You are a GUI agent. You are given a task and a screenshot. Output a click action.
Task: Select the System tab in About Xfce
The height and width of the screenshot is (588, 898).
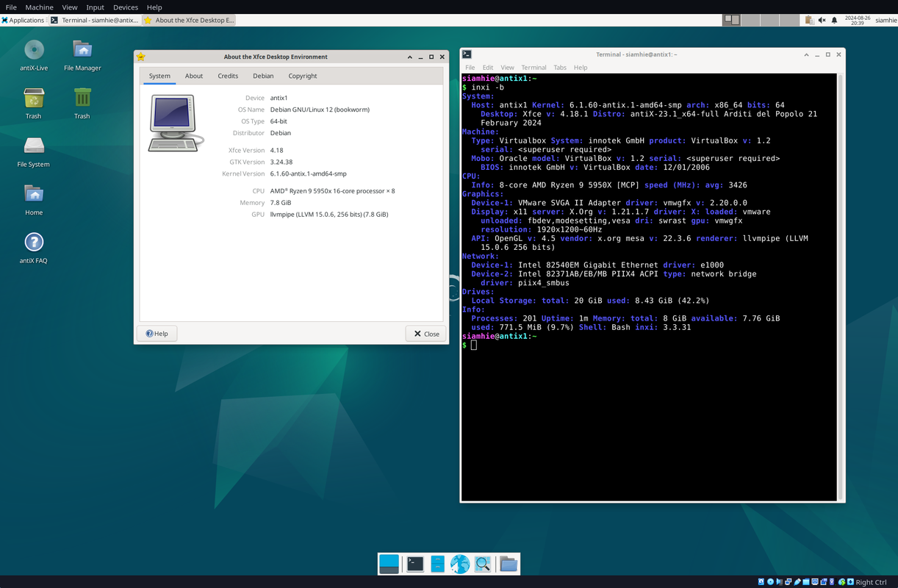159,76
